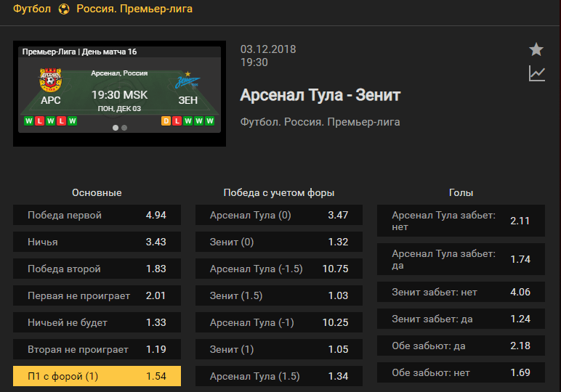Click subtitle Футбол. Россия. Премьер-лига

click(320, 122)
